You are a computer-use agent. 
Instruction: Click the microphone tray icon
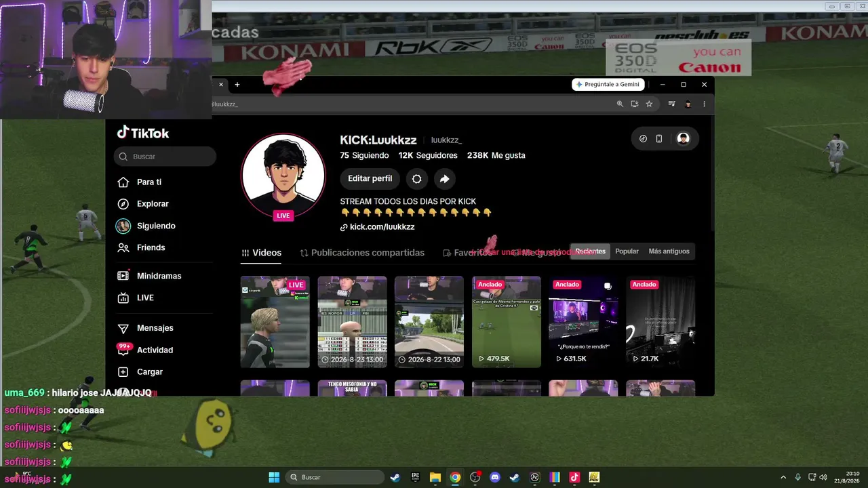click(797, 477)
